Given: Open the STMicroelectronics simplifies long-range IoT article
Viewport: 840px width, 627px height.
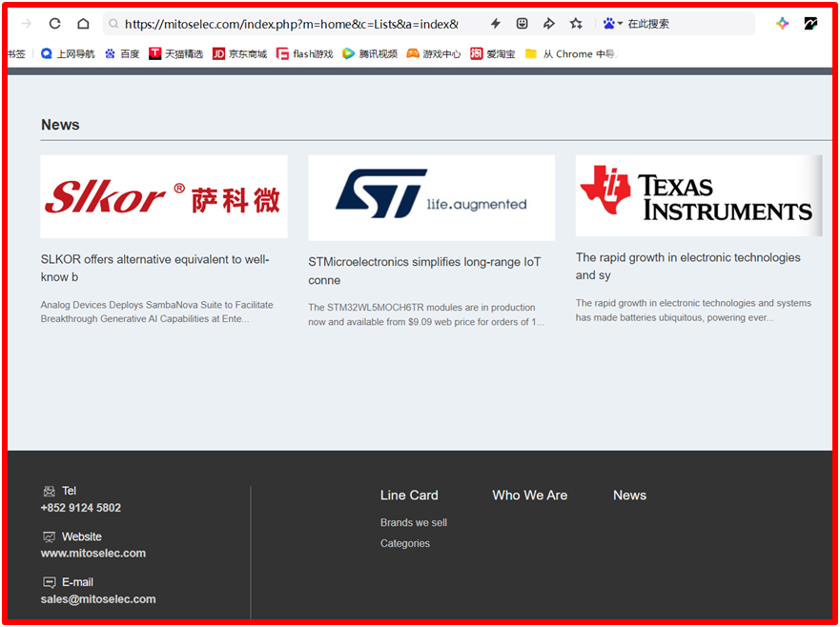Looking at the screenshot, I should coord(424,271).
